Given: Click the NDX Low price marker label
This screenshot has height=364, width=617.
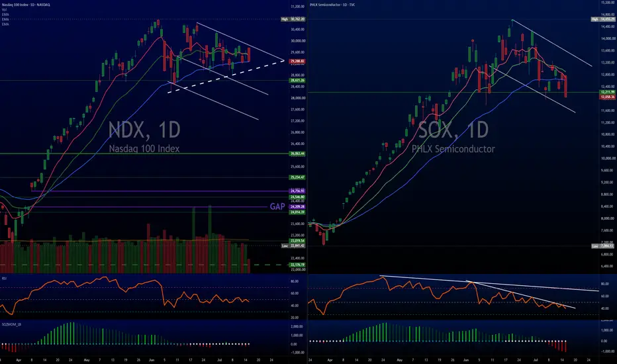Looking at the screenshot, I should click(x=293, y=246).
